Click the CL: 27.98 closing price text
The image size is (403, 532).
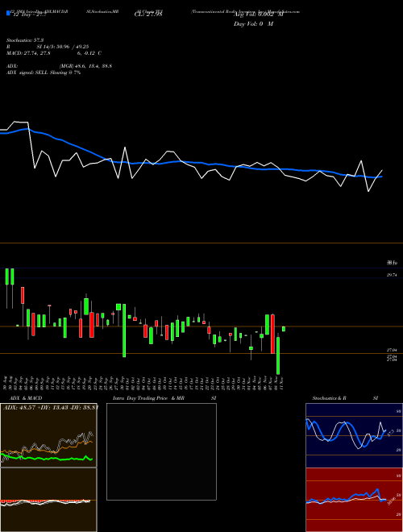click(x=148, y=15)
